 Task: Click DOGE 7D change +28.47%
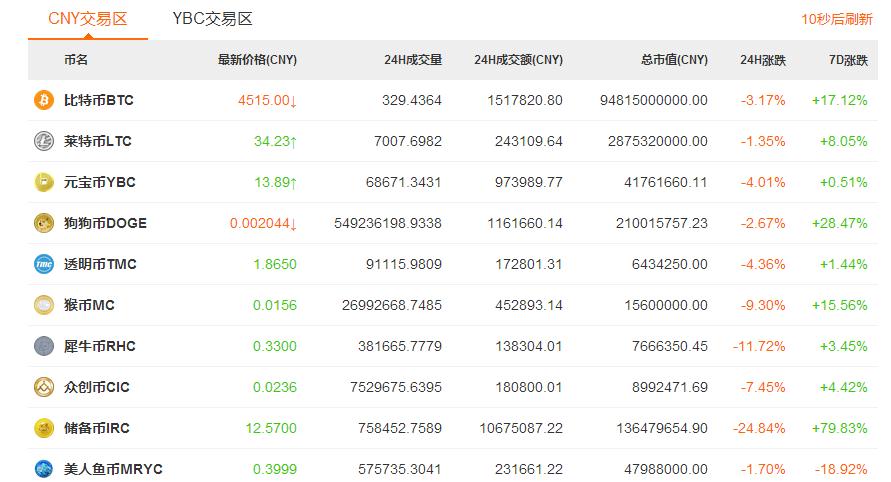tap(840, 223)
